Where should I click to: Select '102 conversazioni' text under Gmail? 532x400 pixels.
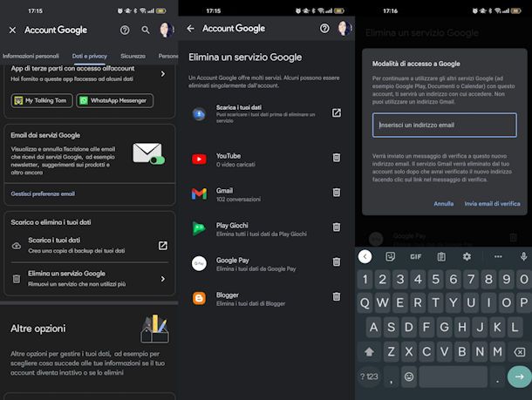(238, 200)
